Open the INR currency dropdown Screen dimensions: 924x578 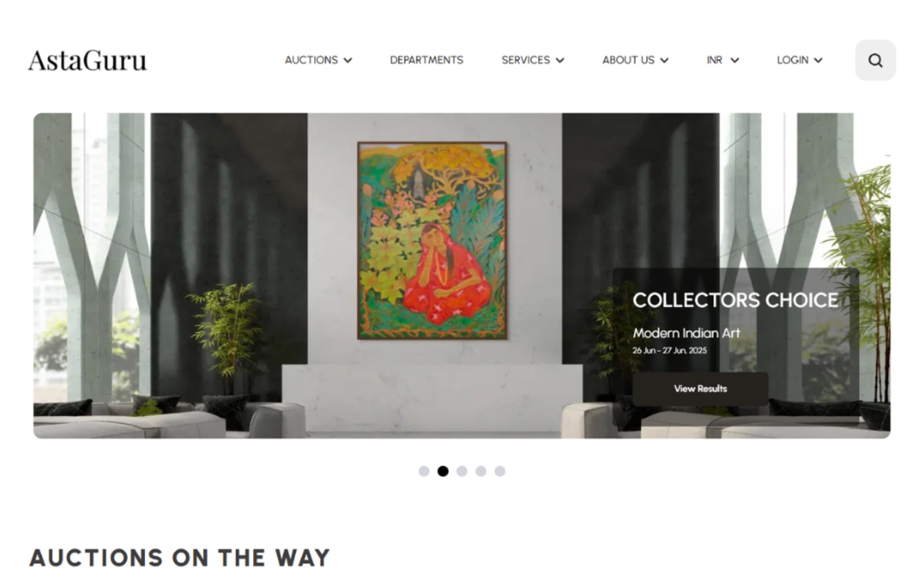pos(722,60)
